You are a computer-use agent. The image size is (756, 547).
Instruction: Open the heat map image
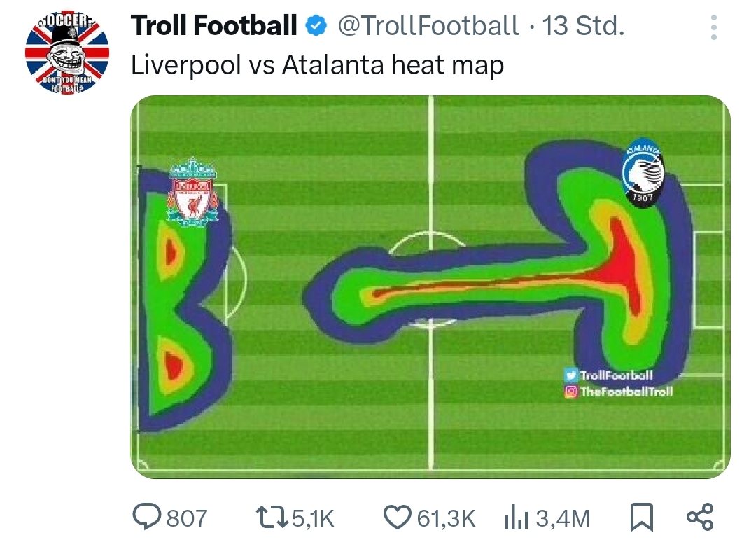(x=430, y=287)
